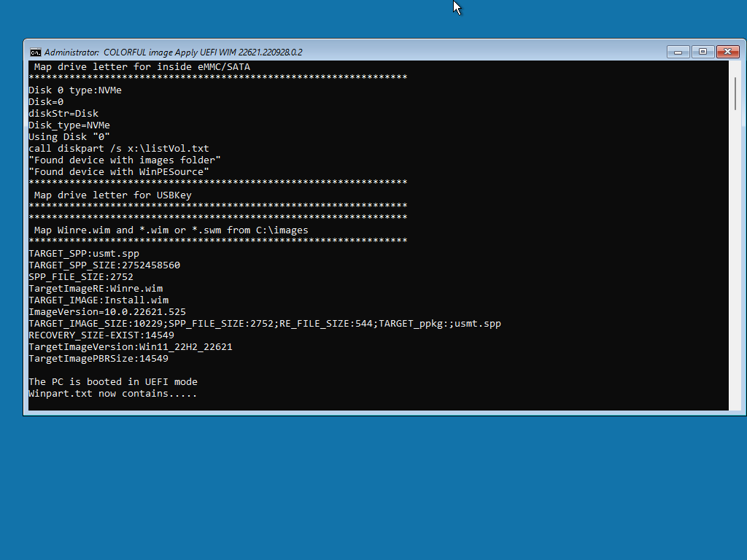
Task: Minimize the Administrator console window
Action: point(678,52)
